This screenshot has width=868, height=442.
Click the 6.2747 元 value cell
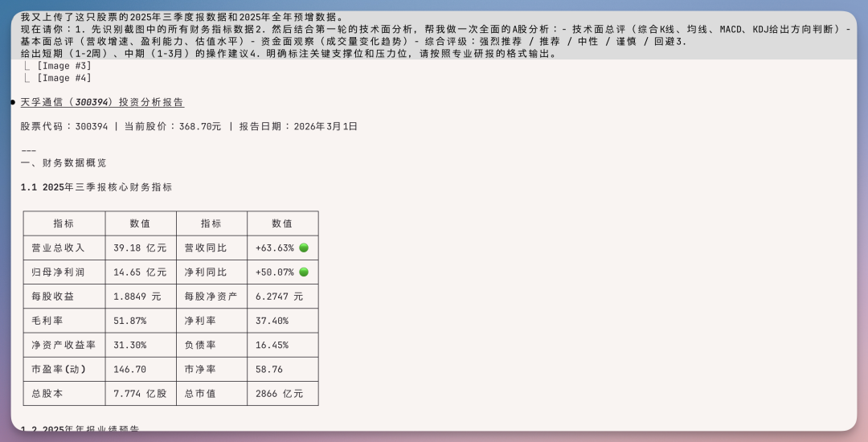pyautogui.click(x=282, y=297)
